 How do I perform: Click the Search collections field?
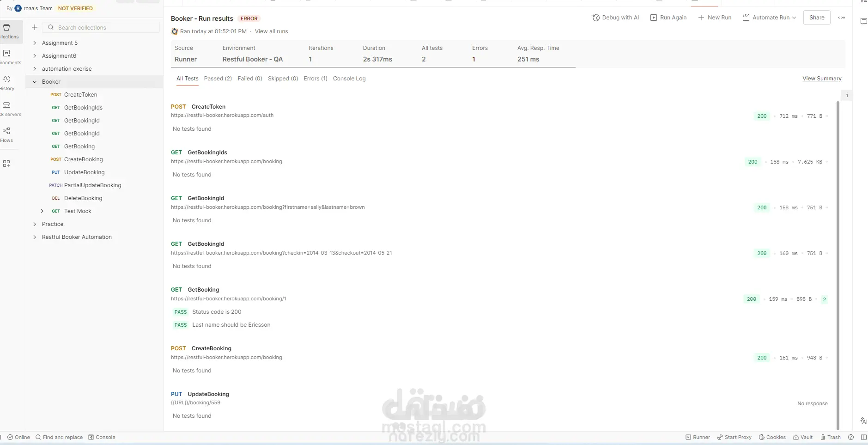(x=101, y=28)
